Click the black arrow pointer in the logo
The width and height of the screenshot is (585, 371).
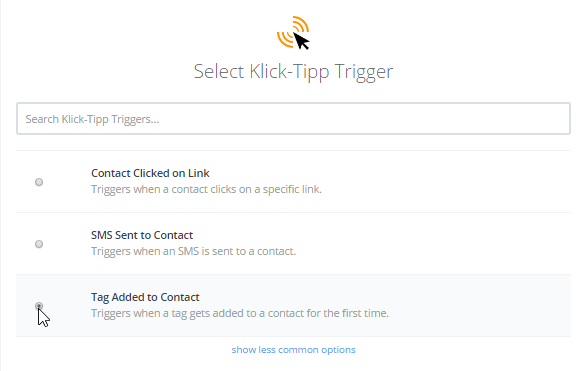tap(301, 41)
